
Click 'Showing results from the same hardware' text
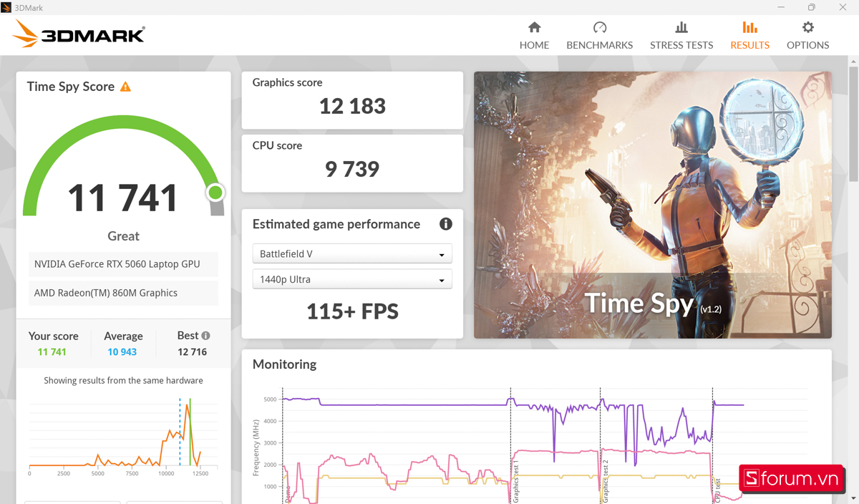[x=123, y=381]
